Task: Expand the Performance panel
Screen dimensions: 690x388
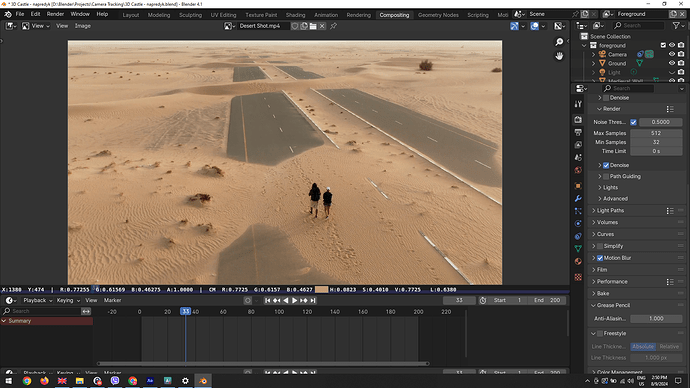Action: [x=612, y=282]
